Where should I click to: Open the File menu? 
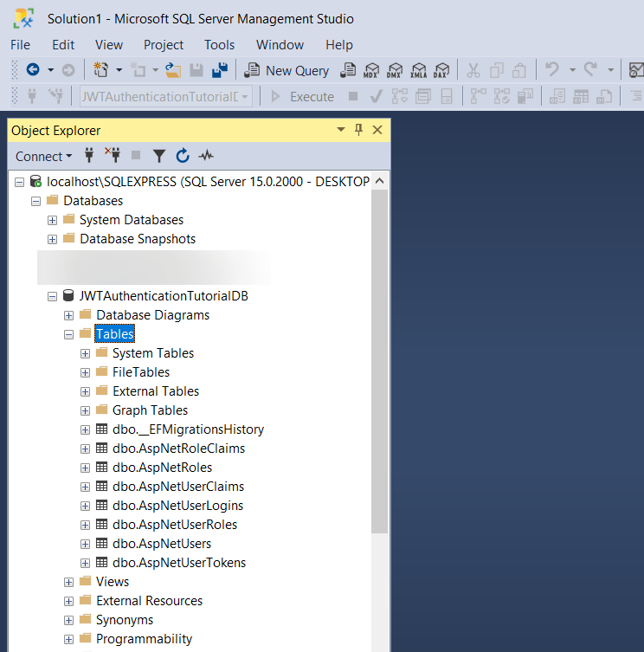click(21, 44)
